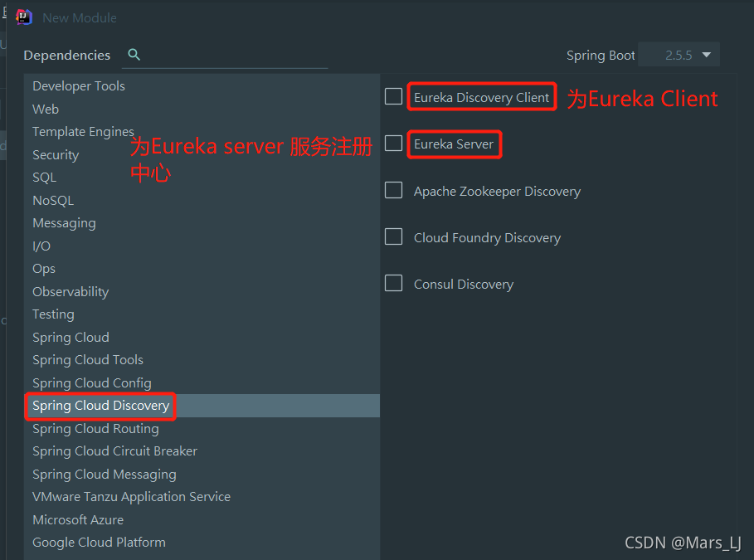Open the Spring Boot version dropdown
This screenshot has height=560, width=754.
[x=679, y=55]
